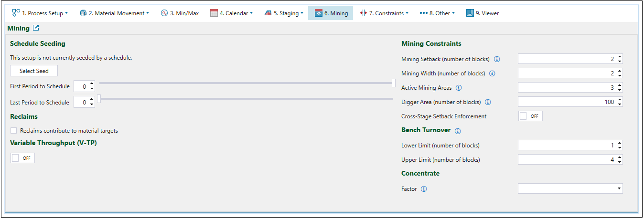Toggle Cross-Stage Setback Enforcement switch
Image resolution: width=644 pixels, height=219 pixels.
pyautogui.click(x=530, y=116)
